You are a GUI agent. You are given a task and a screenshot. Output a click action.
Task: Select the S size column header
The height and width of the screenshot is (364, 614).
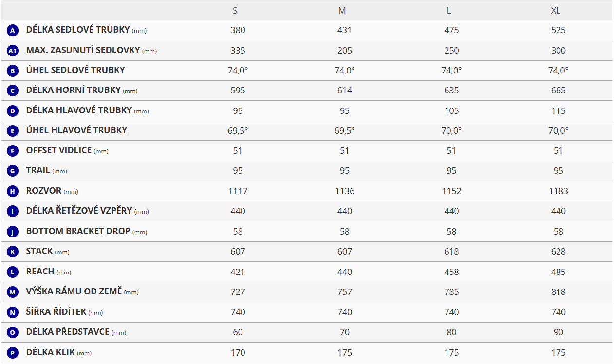pos(235,11)
